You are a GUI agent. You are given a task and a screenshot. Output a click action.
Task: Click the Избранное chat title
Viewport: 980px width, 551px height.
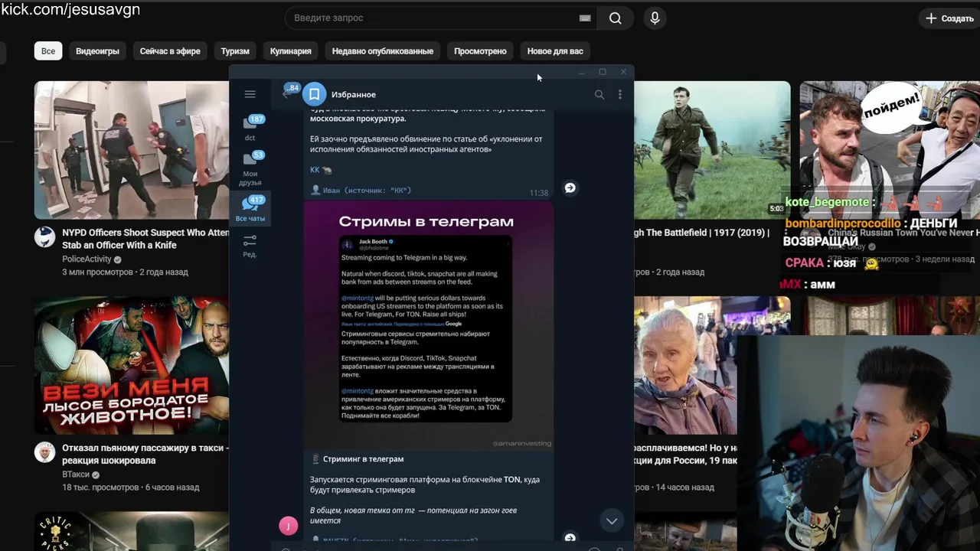353,94
